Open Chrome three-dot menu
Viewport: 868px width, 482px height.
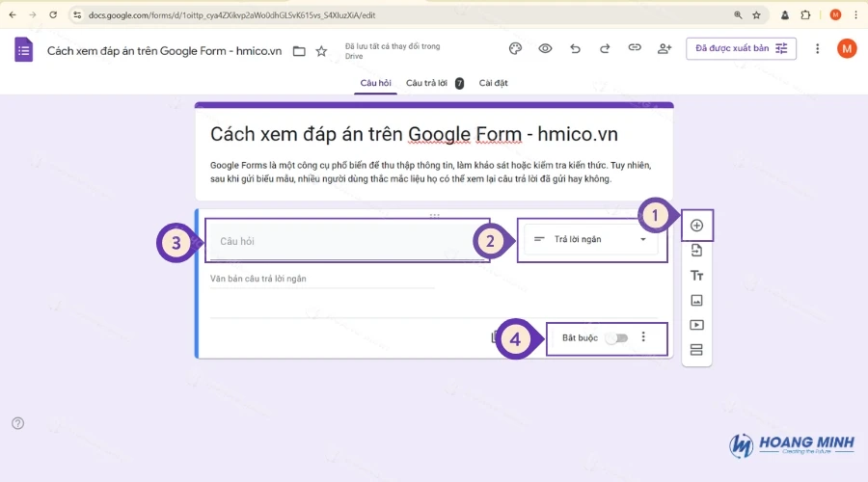(x=855, y=14)
